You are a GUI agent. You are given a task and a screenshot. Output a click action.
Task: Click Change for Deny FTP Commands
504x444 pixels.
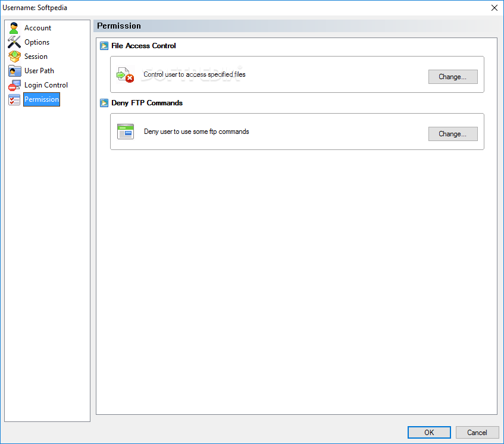453,134
